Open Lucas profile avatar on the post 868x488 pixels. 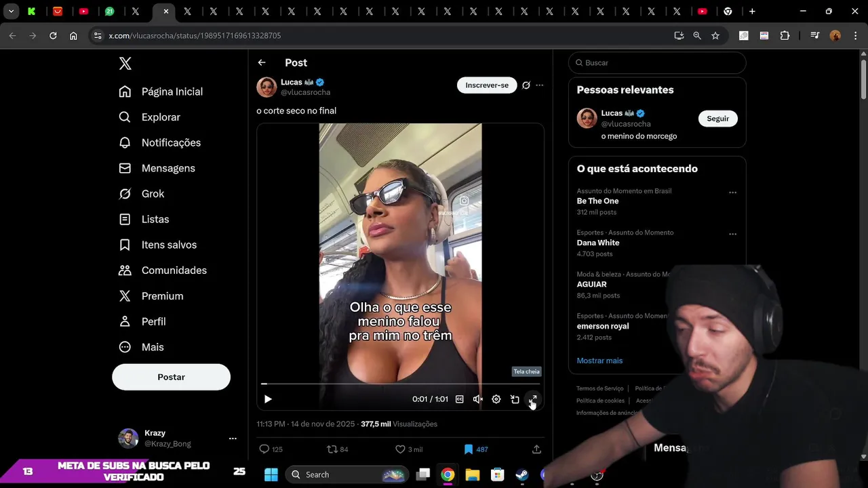267,87
